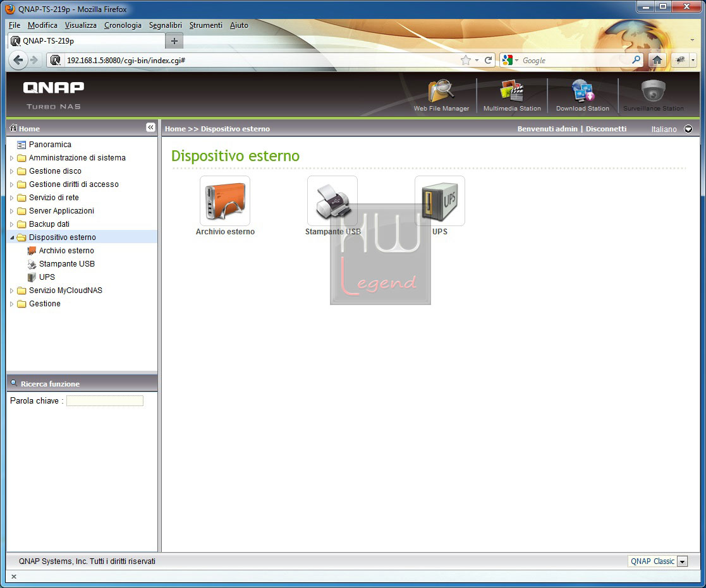The image size is (706, 588).
Task: Expand Gestione diritti di accesso folder
Action: pyautogui.click(x=12, y=184)
